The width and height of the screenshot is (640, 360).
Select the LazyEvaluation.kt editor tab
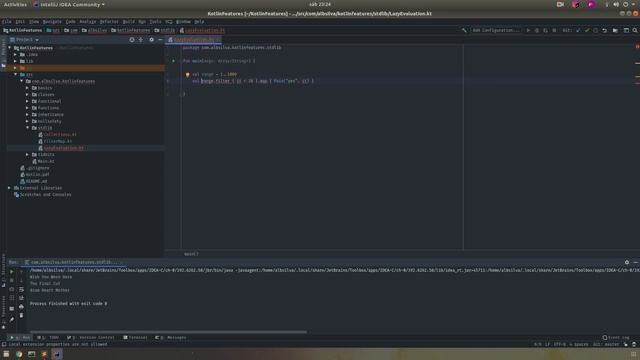[x=194, y=40]
